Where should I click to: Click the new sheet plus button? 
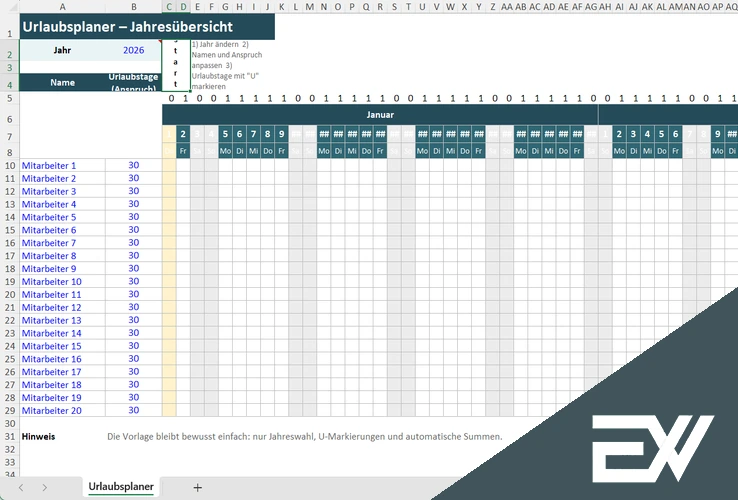[x=197, y=487]
